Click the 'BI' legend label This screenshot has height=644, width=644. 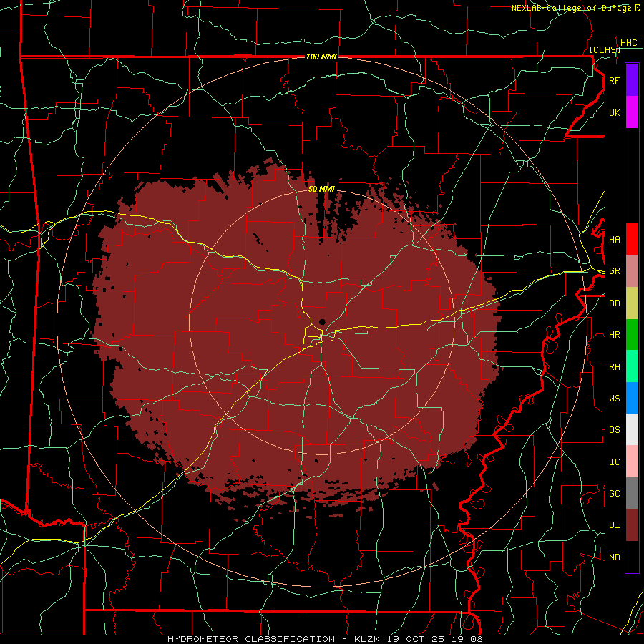(614, 525)
